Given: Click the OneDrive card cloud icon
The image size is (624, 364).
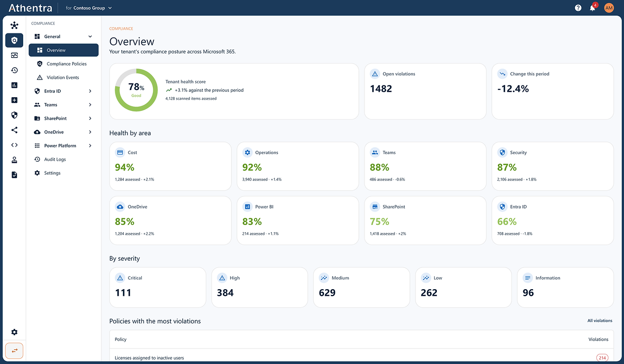Looking at the screenshot, I should pyautogui.click(x=120, y=207).
